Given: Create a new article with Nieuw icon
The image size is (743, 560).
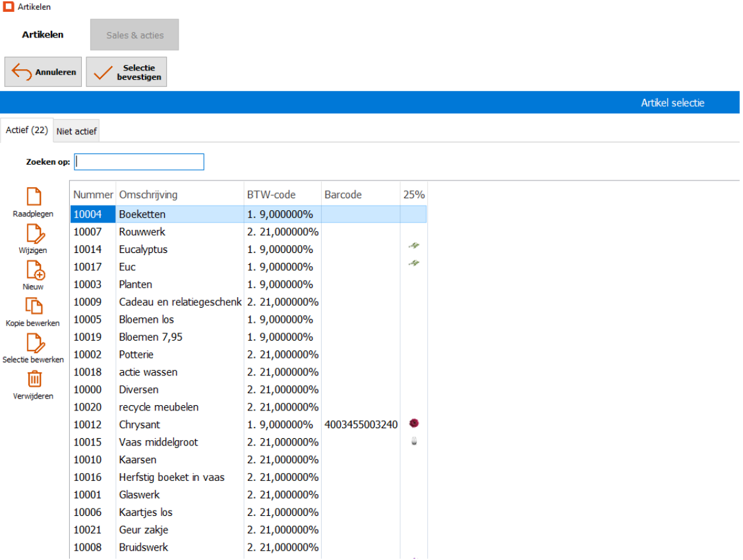Looking at the screenshot, I should (x=34, y=270).
